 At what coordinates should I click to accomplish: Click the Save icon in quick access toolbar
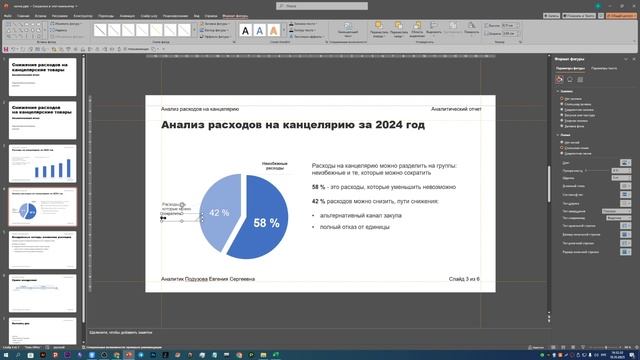(6, 49)
